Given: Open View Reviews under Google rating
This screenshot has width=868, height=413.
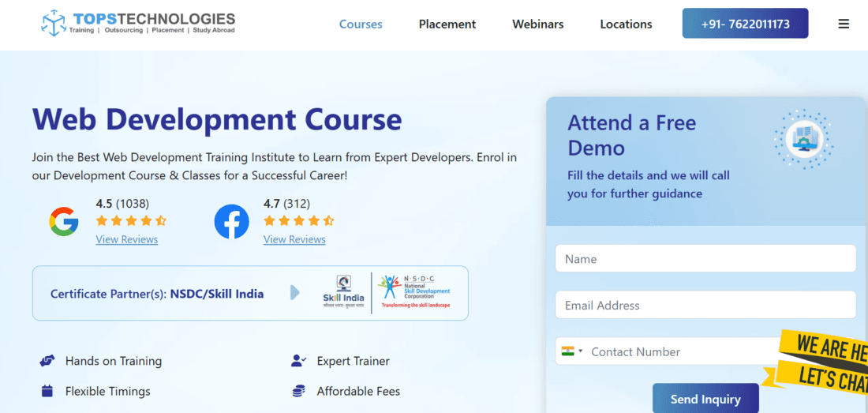Looking at the screenshot, I should tap(127, 239).
